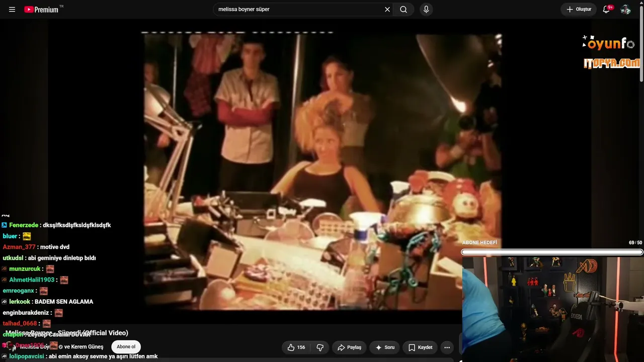Click the '69 / 50' subscriber count

coord(635,243)
